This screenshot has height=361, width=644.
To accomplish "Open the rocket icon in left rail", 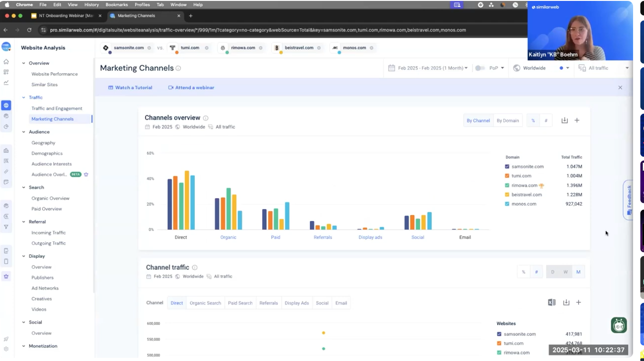I will (x=6, y=339).
